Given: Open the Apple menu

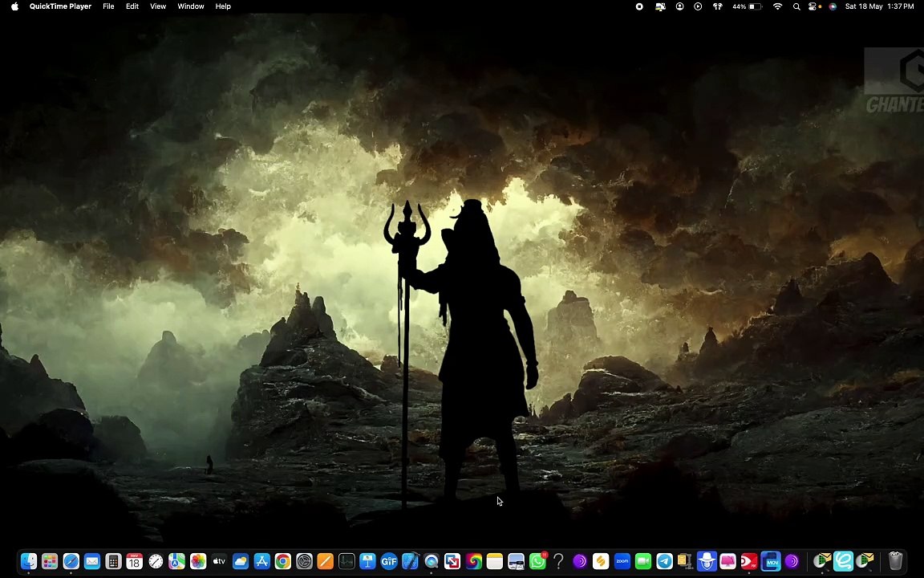Looking at the screenshot, I should click(x=14, y=6).
